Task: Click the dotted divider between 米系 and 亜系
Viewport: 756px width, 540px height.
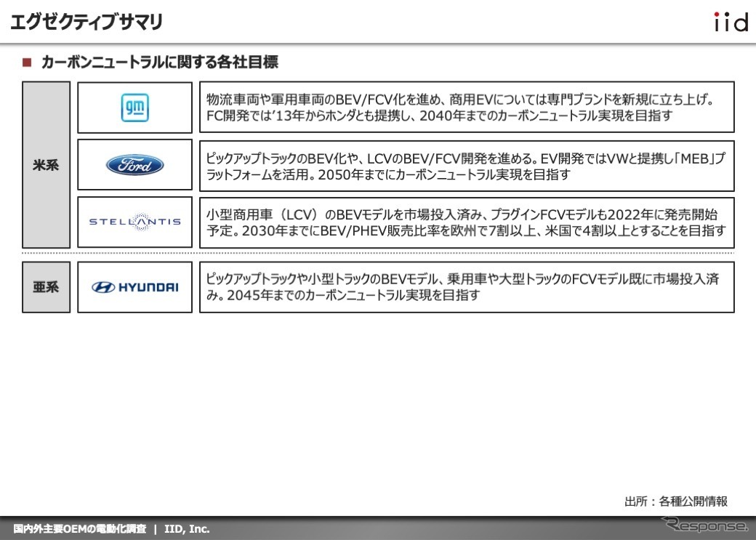Action: pos(378,252)
